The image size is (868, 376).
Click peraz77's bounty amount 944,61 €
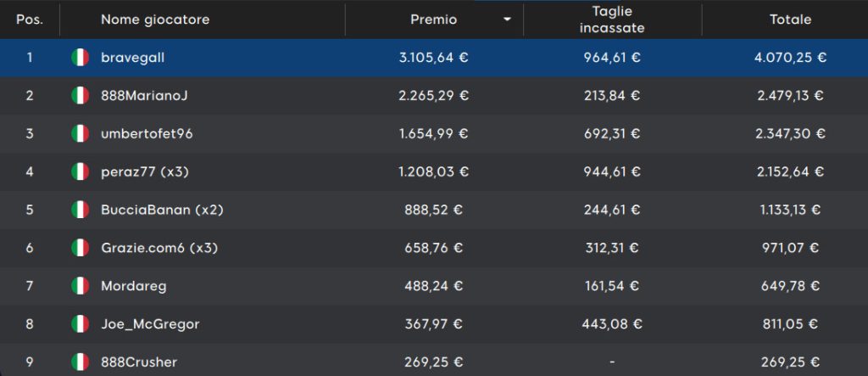612,172
